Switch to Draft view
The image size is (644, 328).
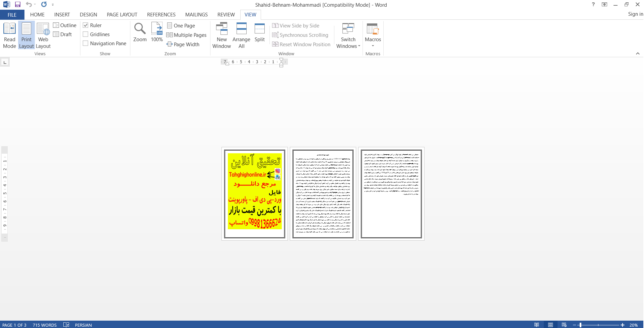click(63, 34)
